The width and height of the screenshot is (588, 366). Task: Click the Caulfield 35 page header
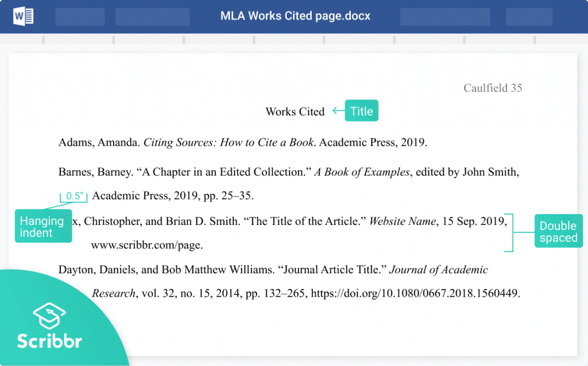click(492, 88)
